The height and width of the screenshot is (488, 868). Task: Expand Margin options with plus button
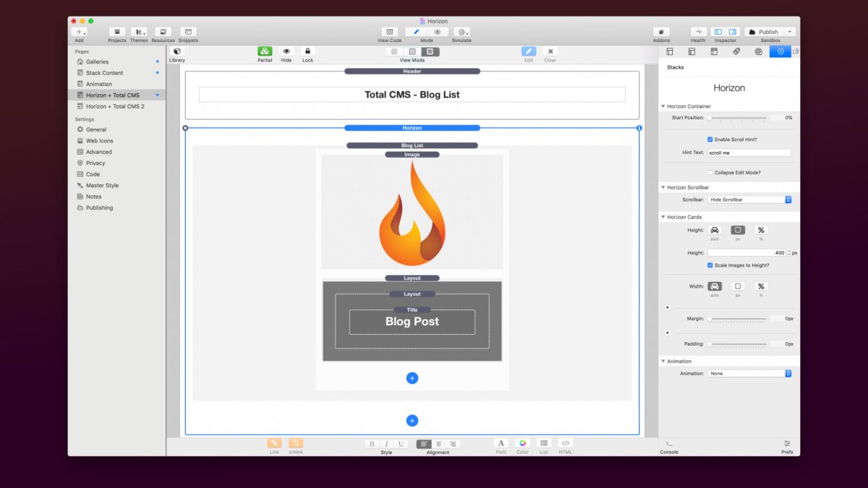pyautogui.click(x=667, y=308)
